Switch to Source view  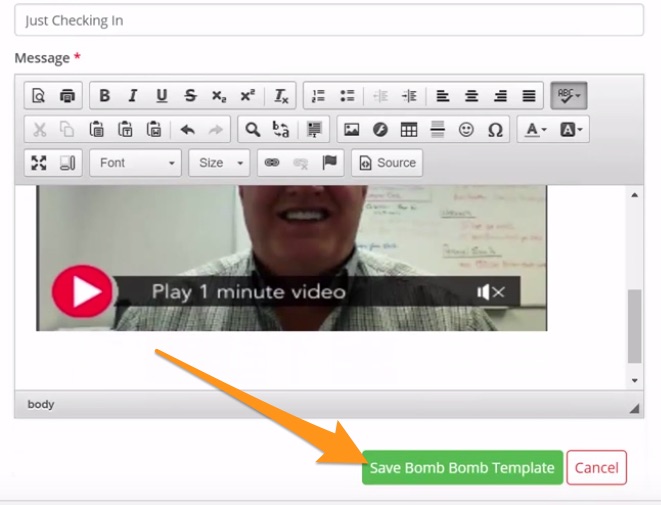coord(387,163)
